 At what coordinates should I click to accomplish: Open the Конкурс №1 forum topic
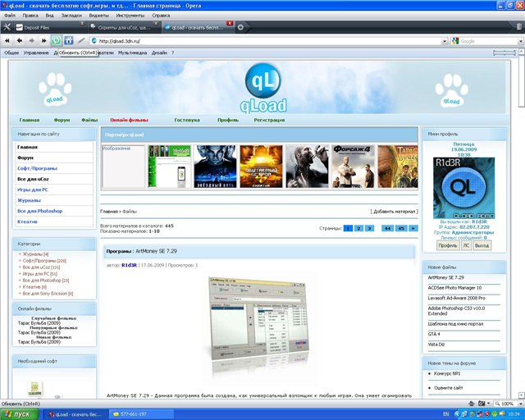click(x=447, y=373)
